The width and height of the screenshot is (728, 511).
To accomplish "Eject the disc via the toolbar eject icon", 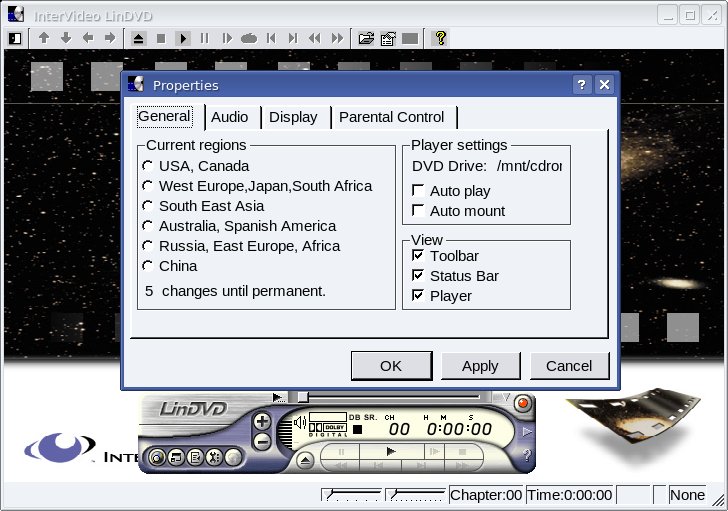I will tap(138, 39).
